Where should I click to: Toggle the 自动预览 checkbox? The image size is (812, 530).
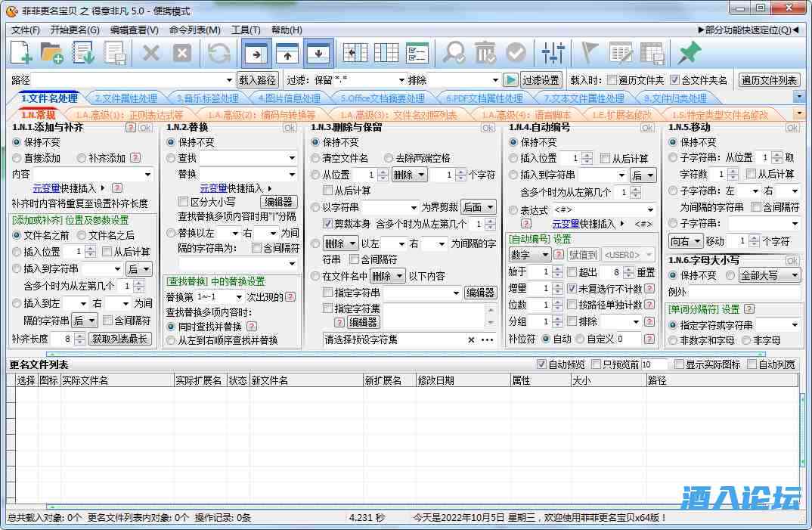[541, 364]
